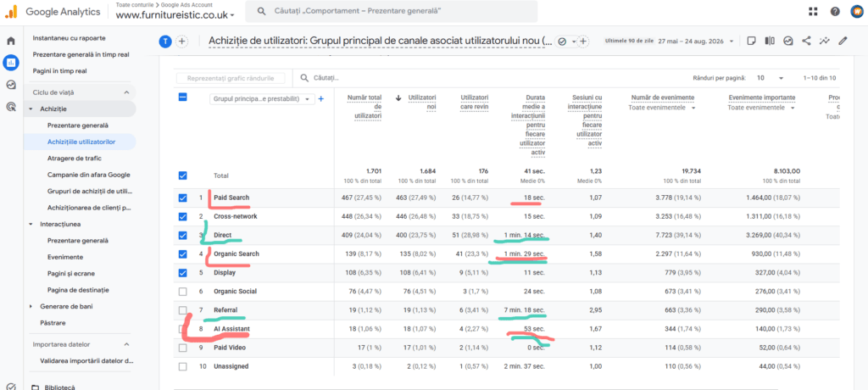
Task: Open the notes icon in report toolbar
Action: tap(751, 41)
